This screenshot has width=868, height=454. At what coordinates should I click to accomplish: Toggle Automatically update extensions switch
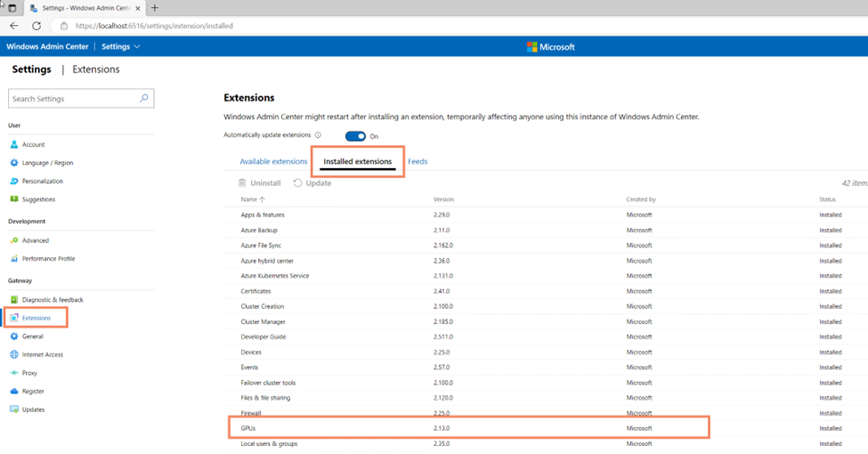(x=355, y=136)
